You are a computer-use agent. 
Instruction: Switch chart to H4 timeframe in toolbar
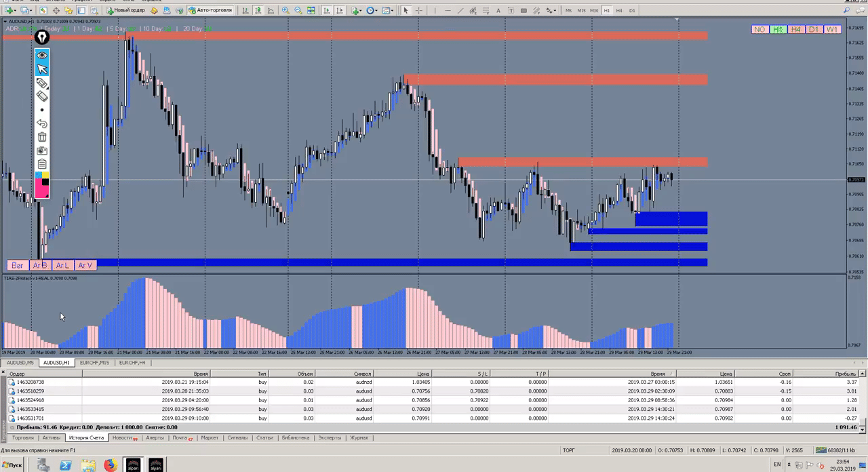click(x=619, y=10)
